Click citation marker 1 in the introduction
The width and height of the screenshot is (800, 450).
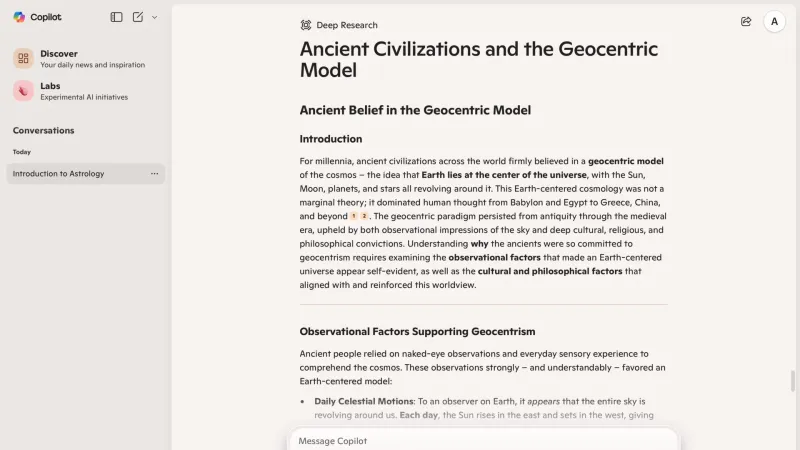point(354,216)
